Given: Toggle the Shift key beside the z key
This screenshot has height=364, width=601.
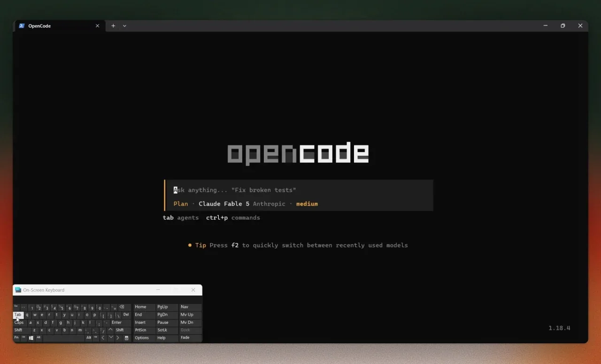Looking at the screenshot, I should click(22, 330).
